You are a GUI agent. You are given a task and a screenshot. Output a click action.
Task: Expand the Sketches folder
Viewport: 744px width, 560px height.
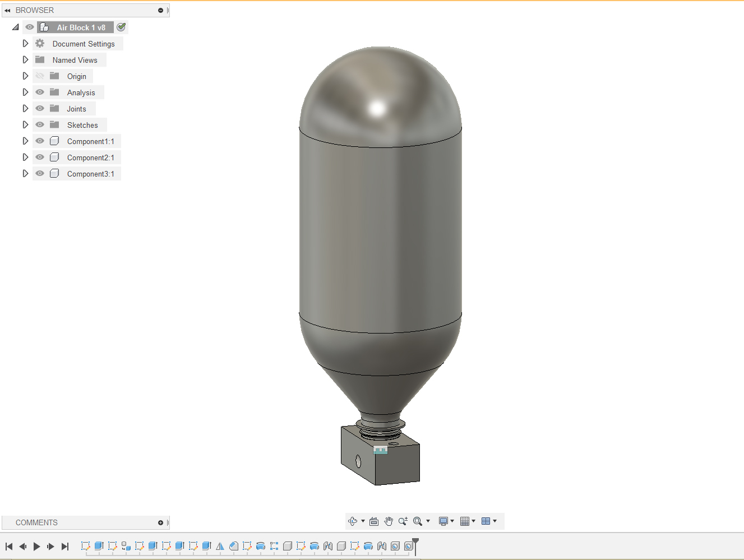pos(25,125)
